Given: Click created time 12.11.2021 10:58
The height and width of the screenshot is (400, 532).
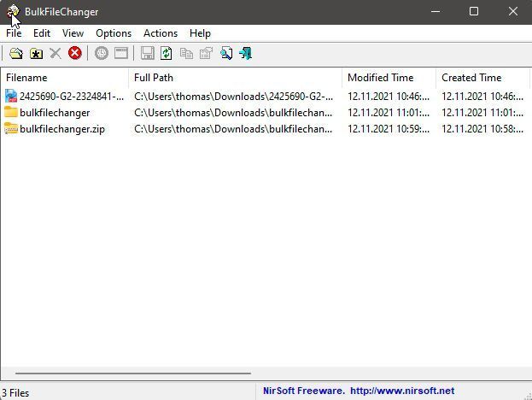Looking at the screenshot, I should 482,129.
